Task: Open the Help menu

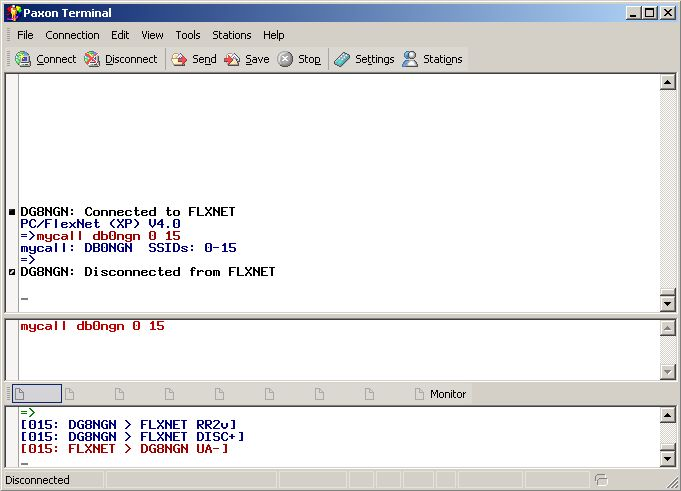Action: (273, 35)
